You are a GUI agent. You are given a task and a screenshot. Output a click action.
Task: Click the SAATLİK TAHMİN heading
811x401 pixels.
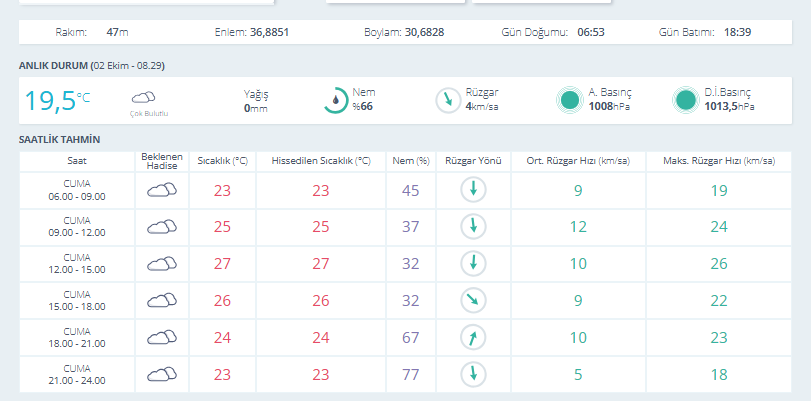pos(59,140)
